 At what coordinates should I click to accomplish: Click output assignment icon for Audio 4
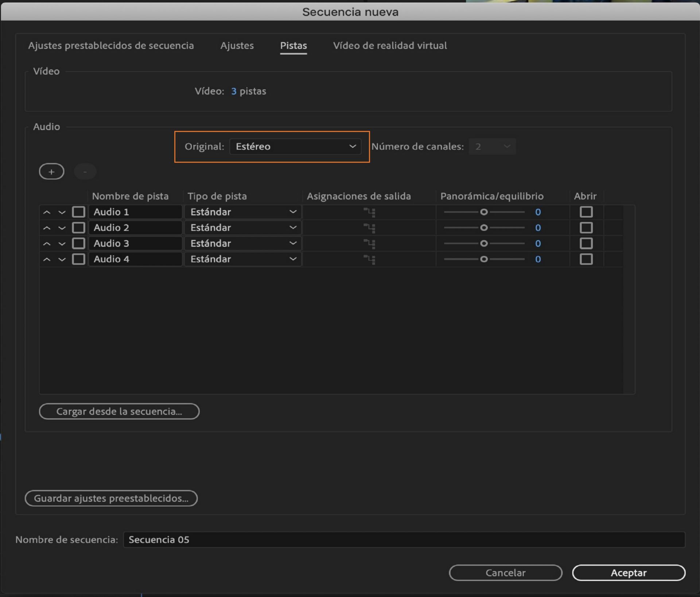[369, 259]
